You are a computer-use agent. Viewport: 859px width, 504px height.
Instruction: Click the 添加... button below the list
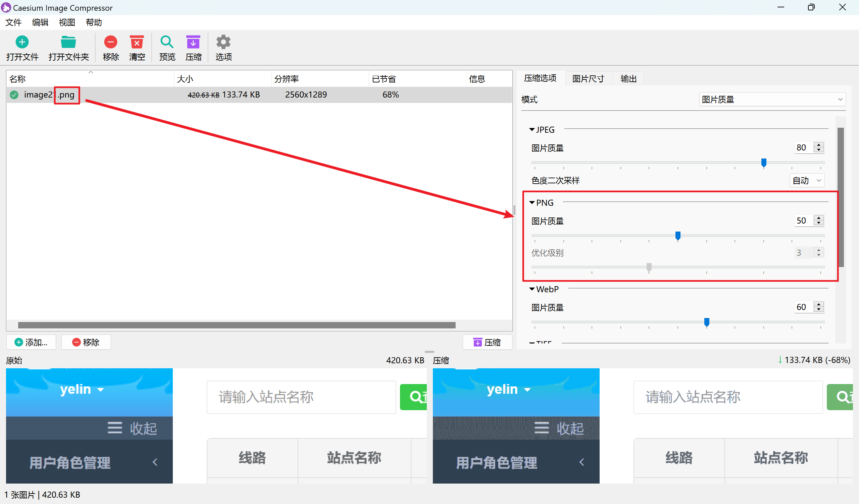(x=31, y=342)
